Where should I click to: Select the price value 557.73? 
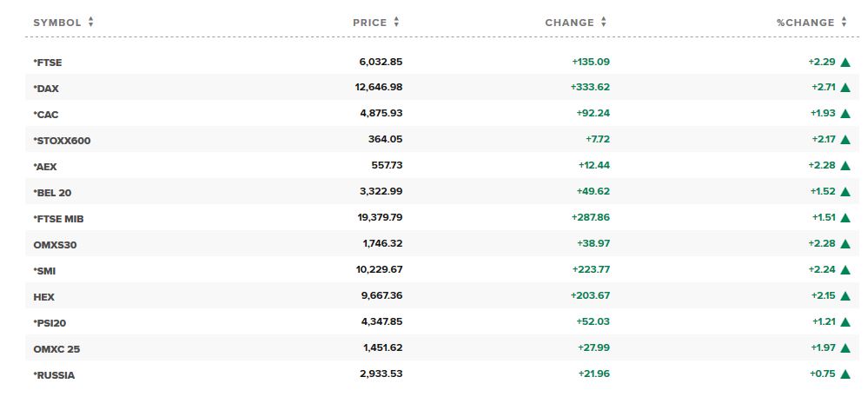387,165
